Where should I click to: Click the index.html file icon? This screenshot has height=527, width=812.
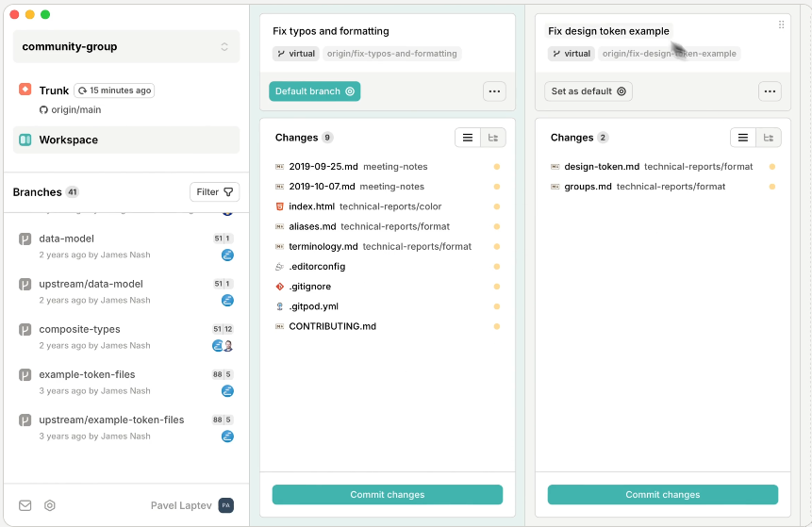tap(279, 206)
